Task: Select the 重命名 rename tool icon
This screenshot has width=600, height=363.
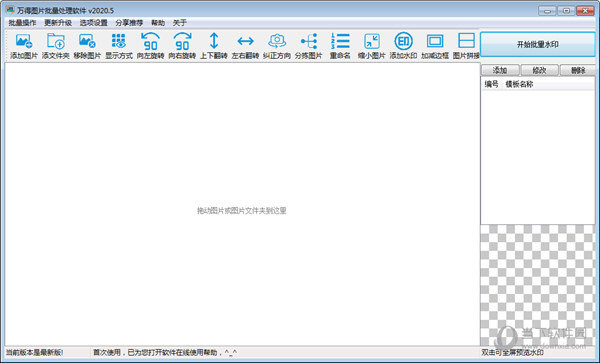Action: coord(340,46)
